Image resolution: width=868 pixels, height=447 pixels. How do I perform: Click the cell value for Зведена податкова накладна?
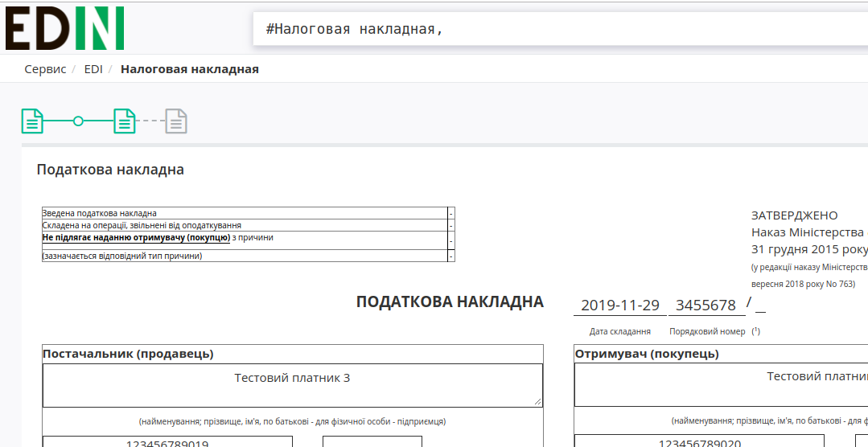(x=451, y=213)
